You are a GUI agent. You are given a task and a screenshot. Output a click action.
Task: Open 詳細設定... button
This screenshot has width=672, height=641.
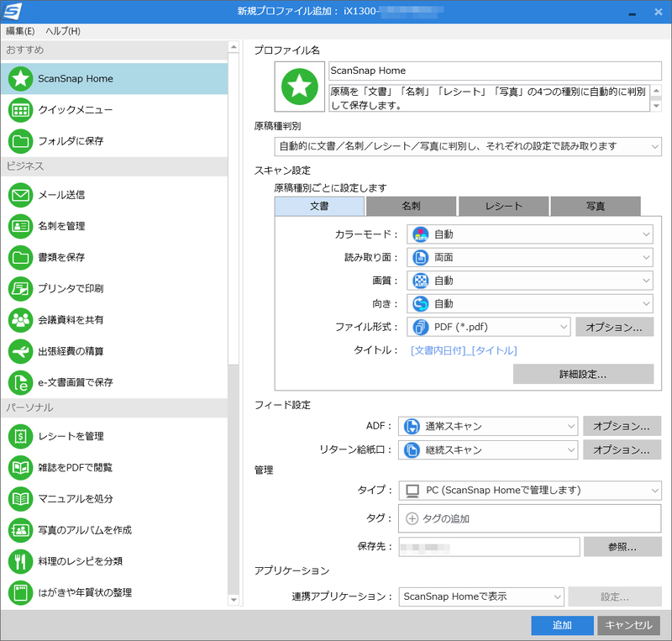click(583, 375)
